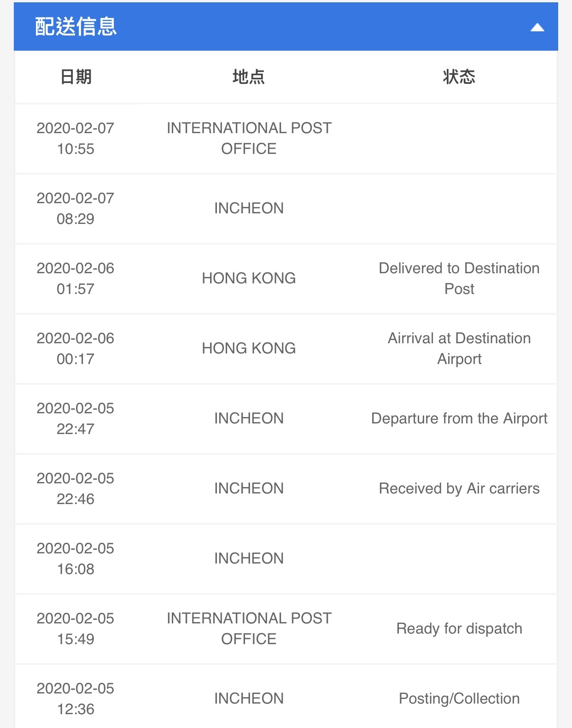Select the 地点 column header

coord(249,76)
